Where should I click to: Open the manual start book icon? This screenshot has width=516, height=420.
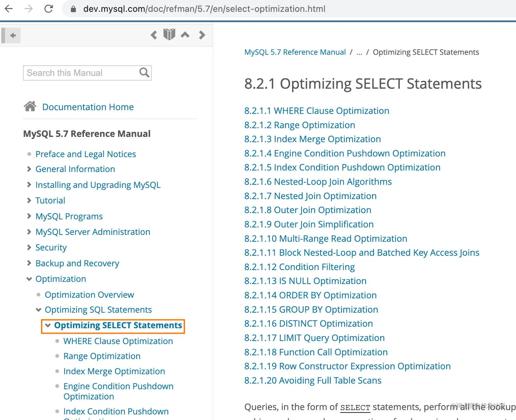[169, 34]
